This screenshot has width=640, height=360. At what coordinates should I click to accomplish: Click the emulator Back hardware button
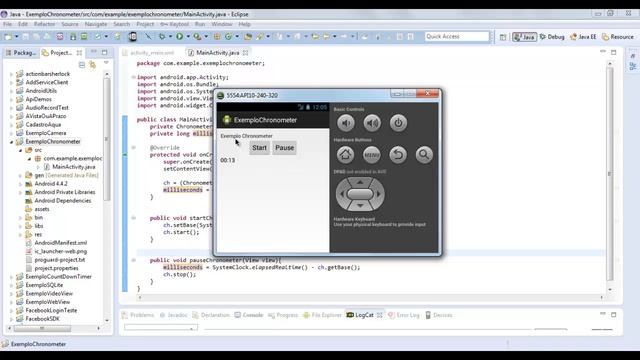(398, 155)
